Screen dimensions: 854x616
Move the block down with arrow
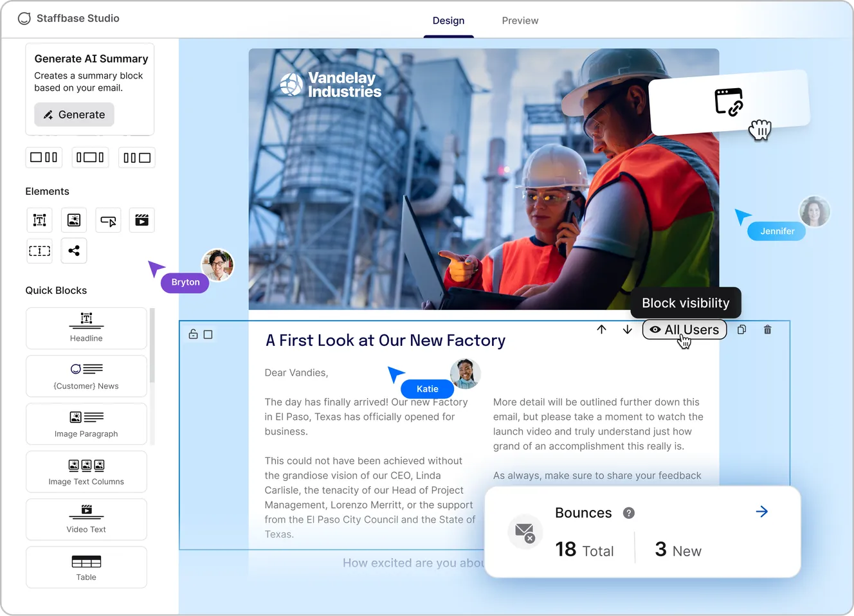click(x=627, y=329)
